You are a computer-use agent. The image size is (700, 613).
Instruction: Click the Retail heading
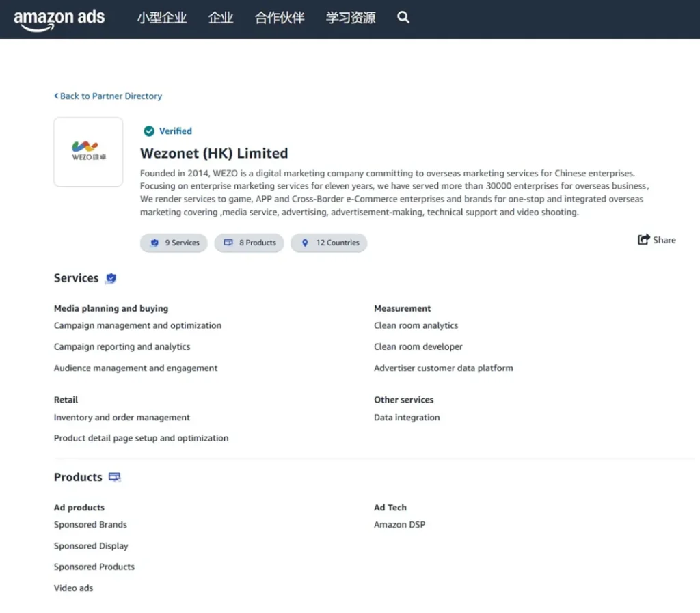pyautogui.click(x=66, y=400)
